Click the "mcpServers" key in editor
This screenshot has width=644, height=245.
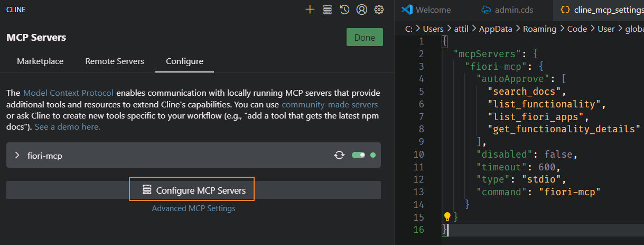pyautogui.click(x=488, y=53)
